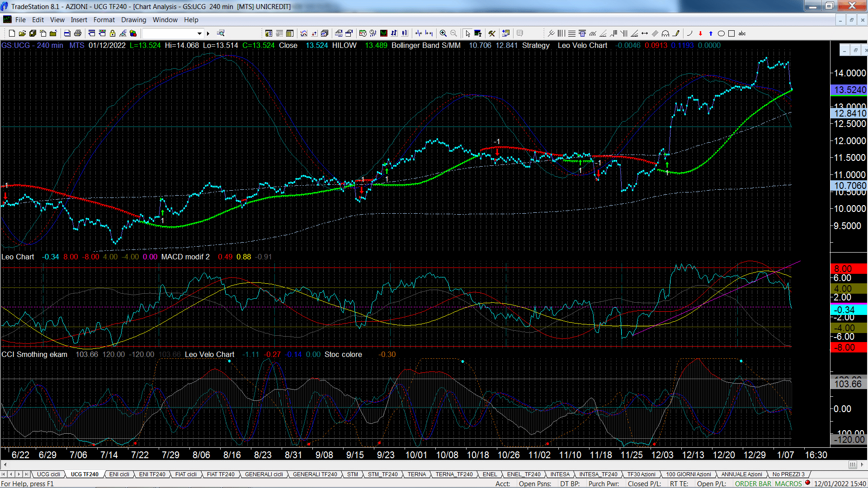Click the dollar-sign window icon
Screen dimensions: 868x488
pos(269,33)
